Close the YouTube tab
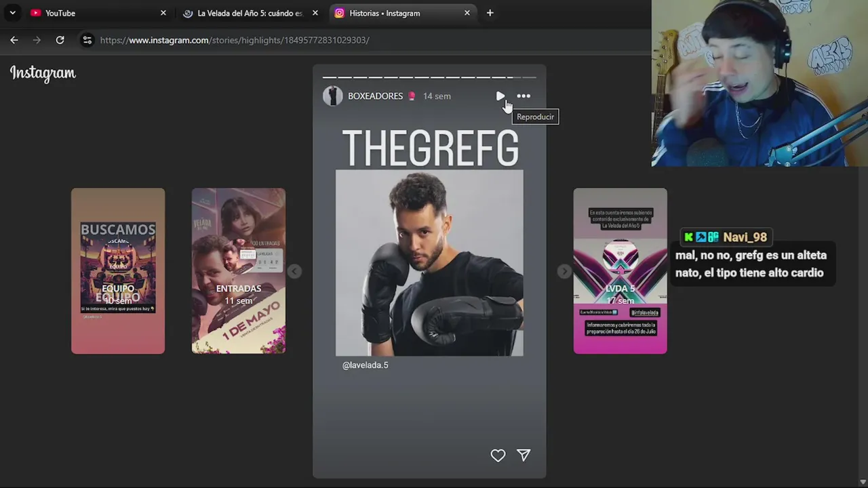Image resolution: width=868 pixels, height=488 pixels. coord(163,13)
